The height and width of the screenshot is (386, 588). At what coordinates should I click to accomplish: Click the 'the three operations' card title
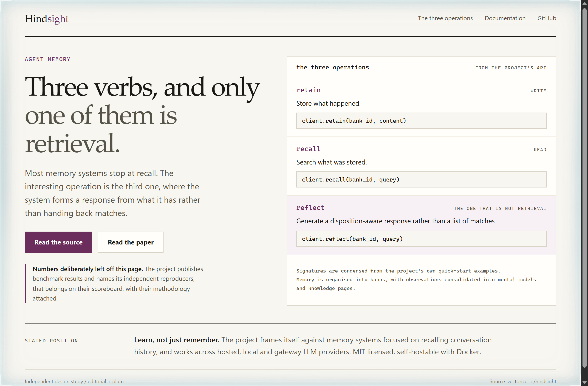(x=333, y=68)
